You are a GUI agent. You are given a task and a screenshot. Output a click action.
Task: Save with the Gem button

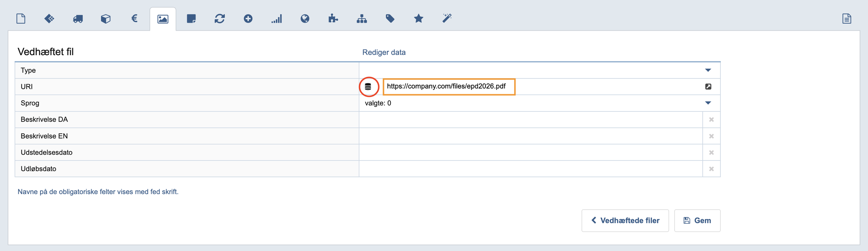pyautogui.click(x=697, y=220)
